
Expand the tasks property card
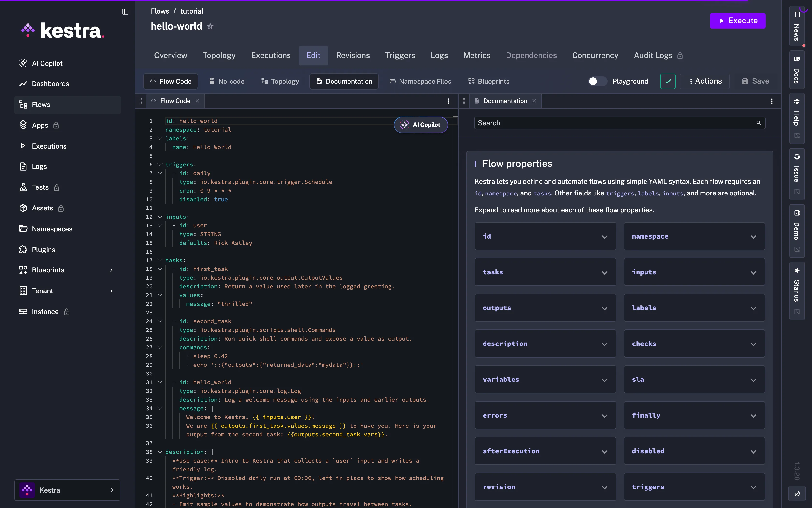pyautogui.click(x=545, y=272)
